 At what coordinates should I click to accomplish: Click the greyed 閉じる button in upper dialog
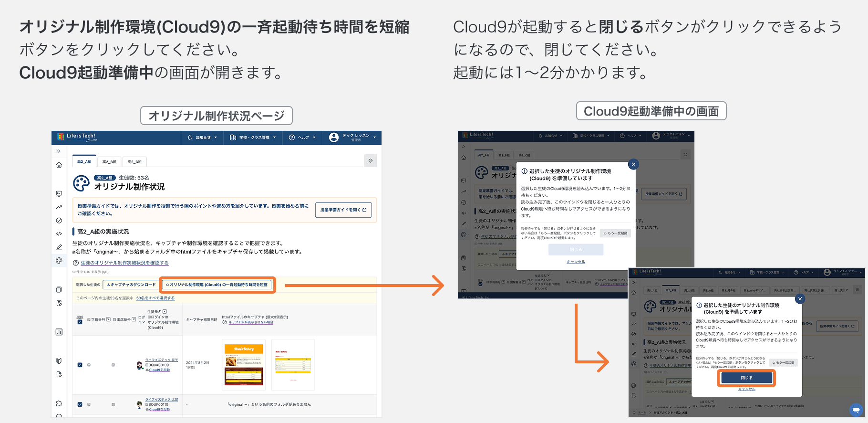tap(576, 250)
